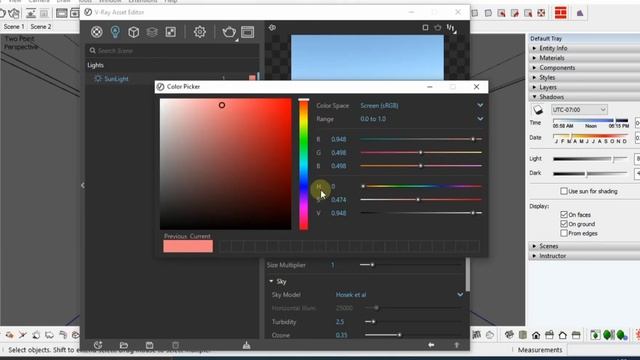Start render with the teapot icon
Screen dimensions: 640x360
coord(229,32)
